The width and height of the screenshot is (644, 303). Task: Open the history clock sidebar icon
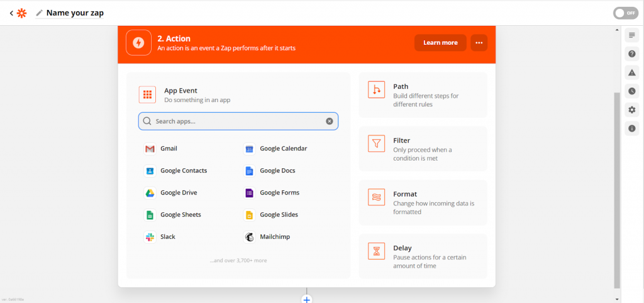tap(631, 91)
